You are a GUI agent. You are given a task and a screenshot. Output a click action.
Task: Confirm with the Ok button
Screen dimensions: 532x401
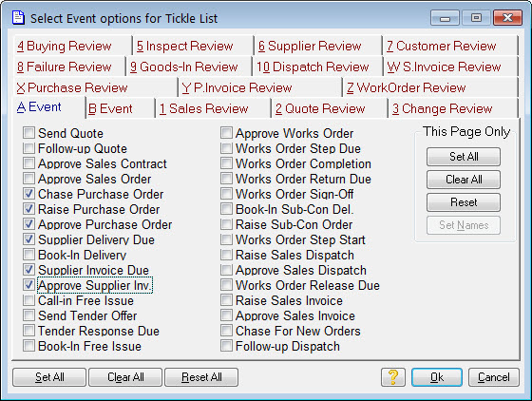[437, 377]
